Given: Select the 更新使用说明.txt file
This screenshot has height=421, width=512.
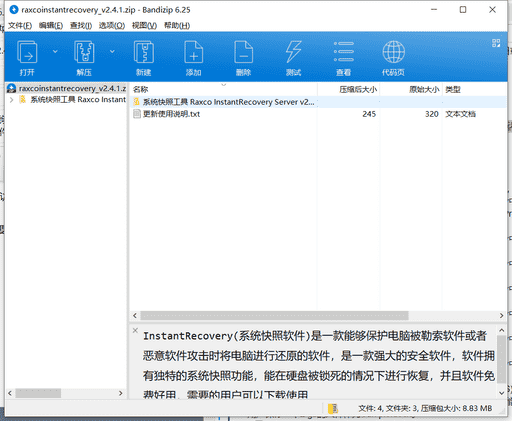Looking at the screenshot, I should [x=171, y=114].
